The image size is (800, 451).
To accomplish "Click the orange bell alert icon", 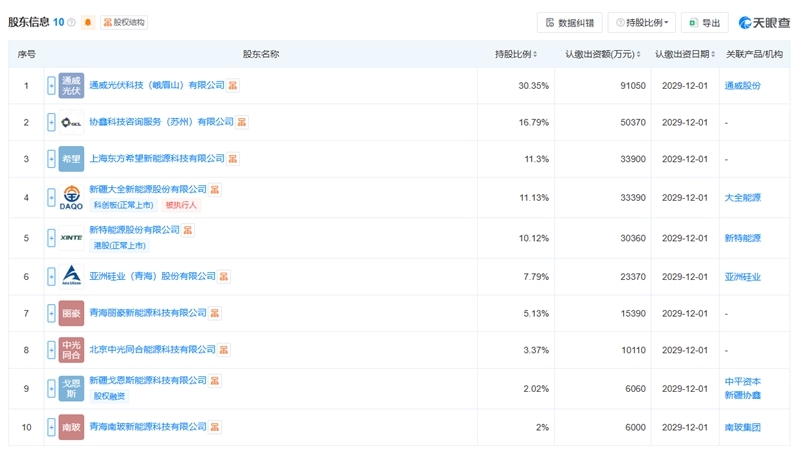I will coord(88,22).
